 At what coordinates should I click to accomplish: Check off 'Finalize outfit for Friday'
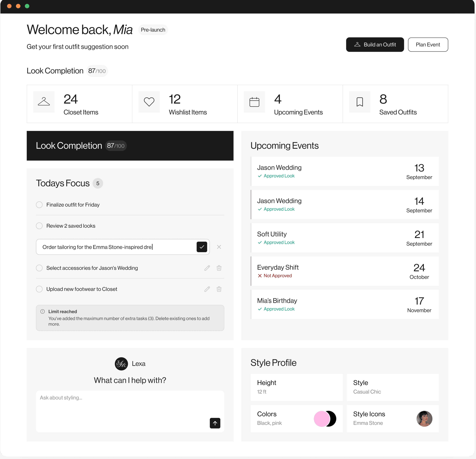pos(39,205)
